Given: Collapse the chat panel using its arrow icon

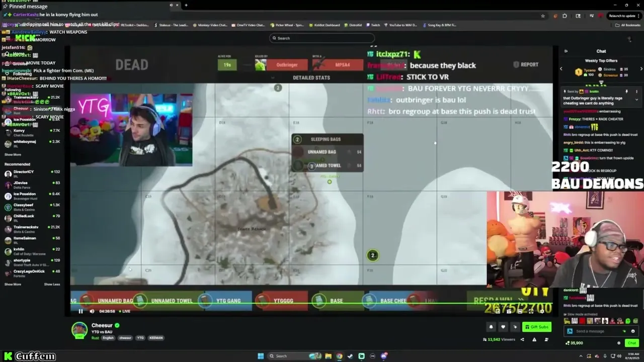Looking at the screenshot, I should [x=566, y=51].
